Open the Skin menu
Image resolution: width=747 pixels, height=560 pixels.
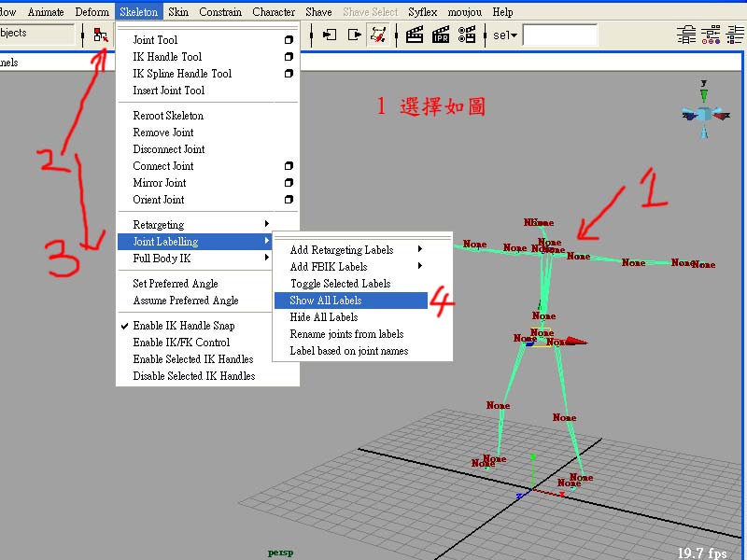(x=178, y=12)
